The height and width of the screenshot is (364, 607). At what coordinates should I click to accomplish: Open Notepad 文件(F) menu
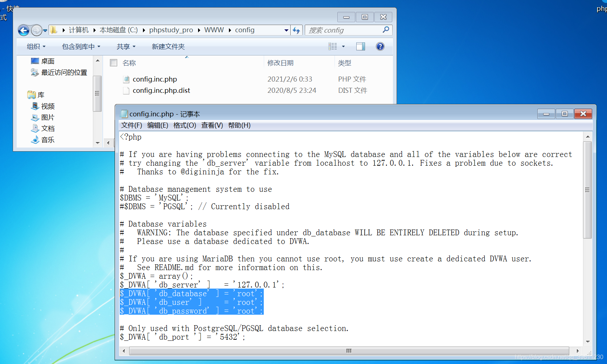point(131,125)
